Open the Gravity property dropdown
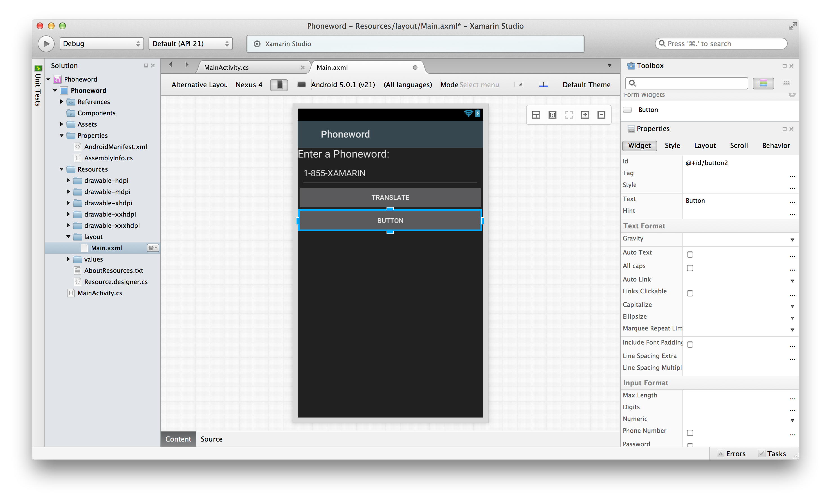Image resolution: width=831 pixels, height=504 pixels. [x=792, y=240]
